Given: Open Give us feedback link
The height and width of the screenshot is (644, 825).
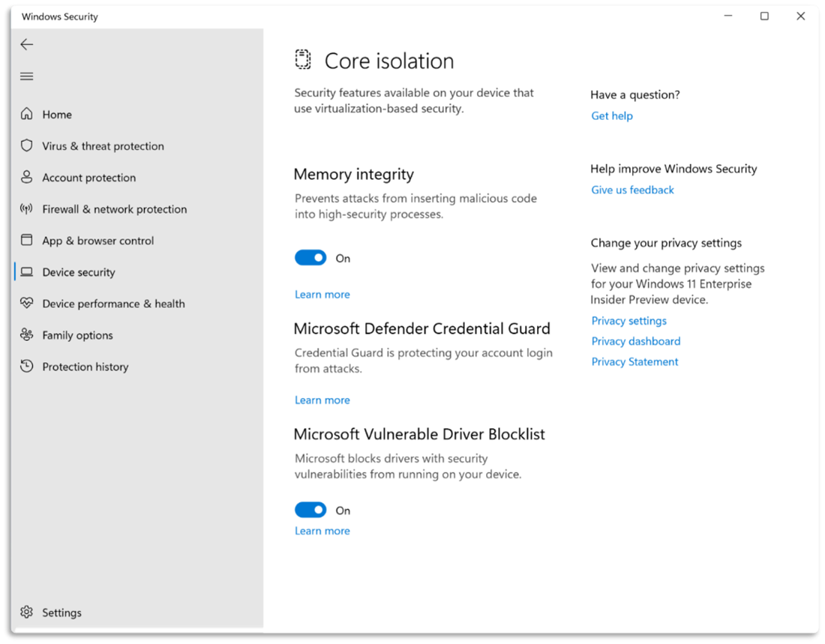Looking at the screenshot, I should (x=632, y=190).
